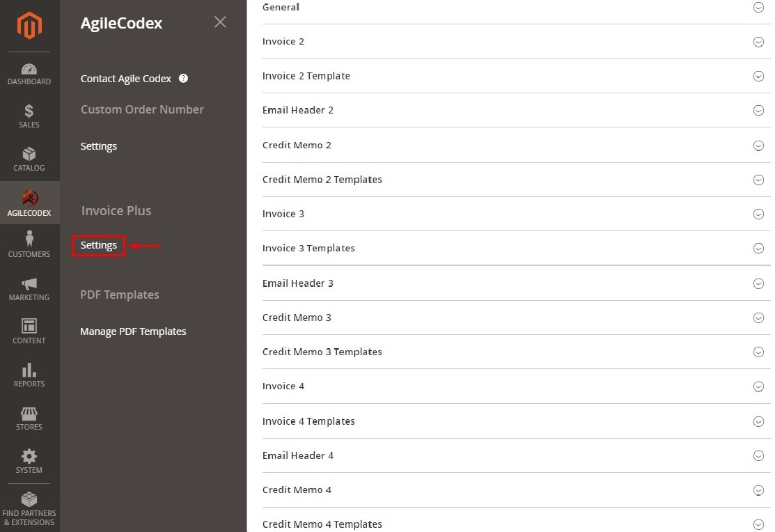Open Manage PDF Templates
The width and height of the screenshot is (775, 532).
[133, 331]
